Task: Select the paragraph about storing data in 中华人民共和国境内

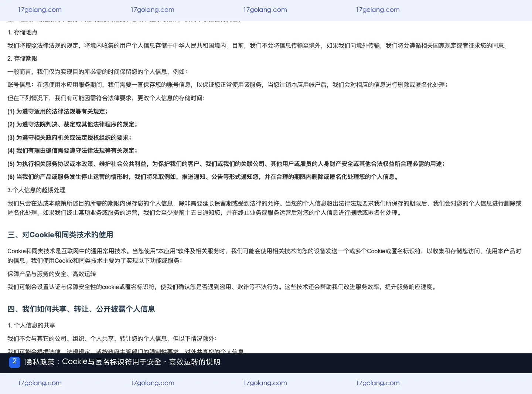Action: coord(259,46)
